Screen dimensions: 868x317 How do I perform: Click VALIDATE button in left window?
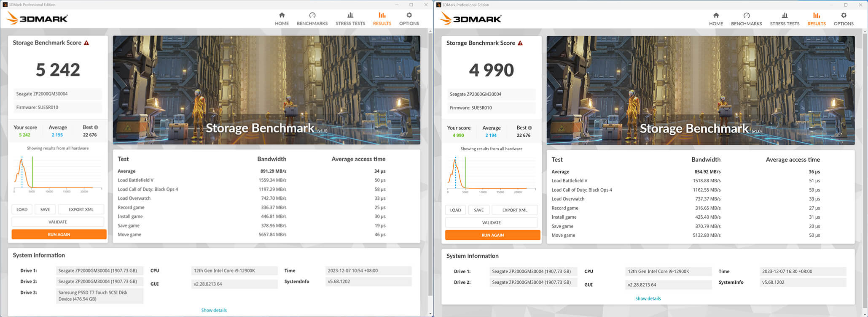[58, 222]
